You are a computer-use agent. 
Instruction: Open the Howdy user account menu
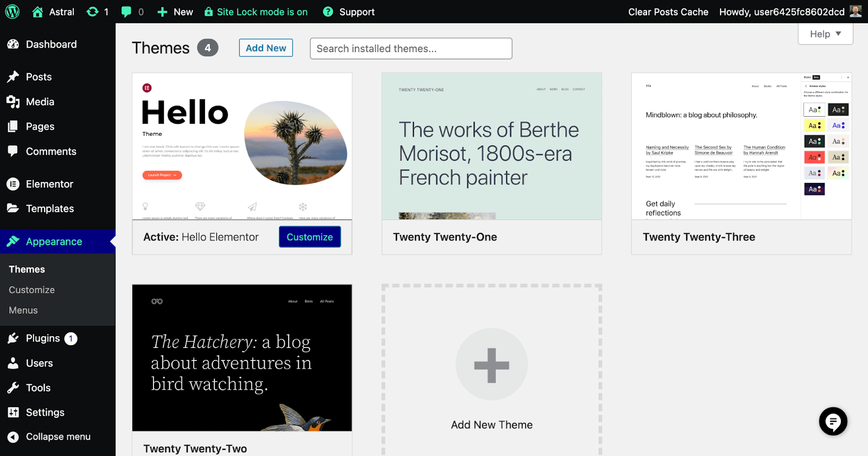tap(781, 12)
